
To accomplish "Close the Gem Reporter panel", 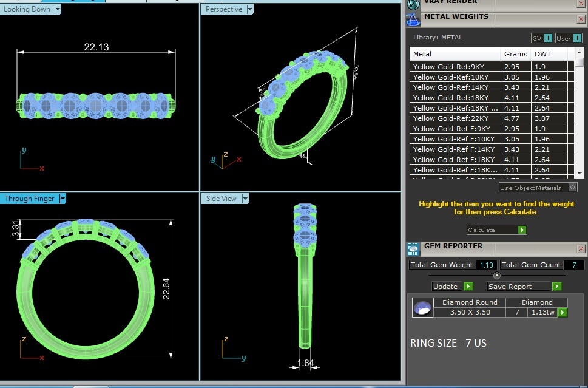I will click(581, 249).
